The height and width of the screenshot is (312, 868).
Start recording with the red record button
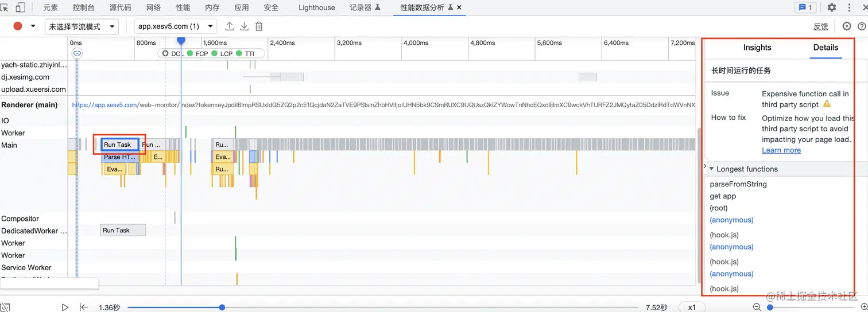point(18,26)
